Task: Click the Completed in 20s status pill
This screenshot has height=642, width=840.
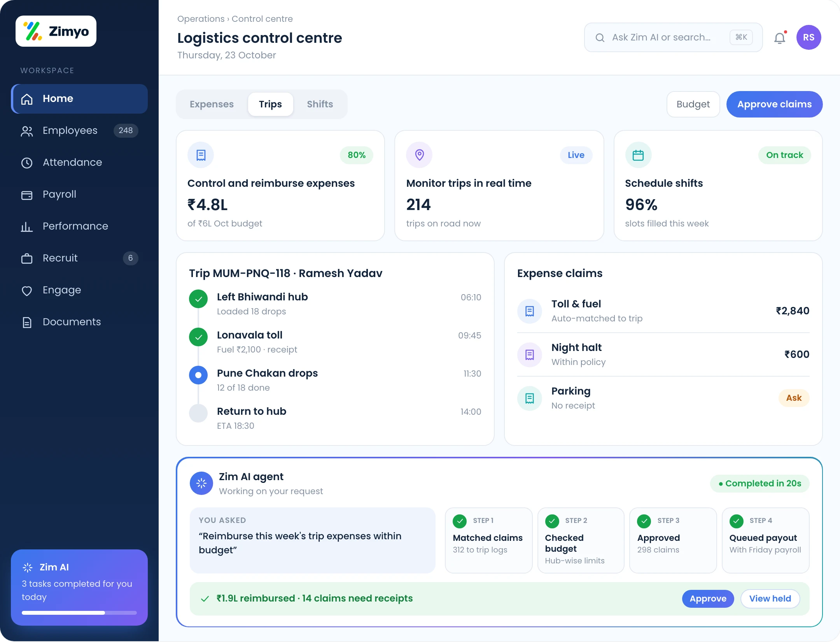Action: pos(759,484)
